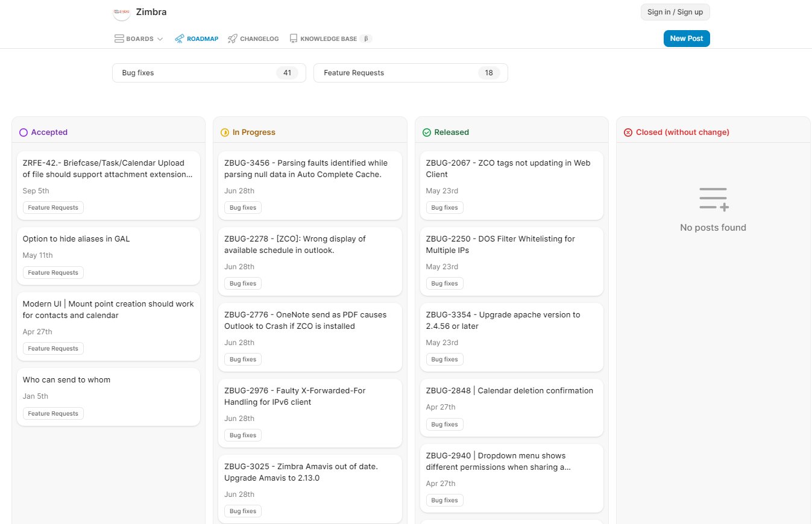This screenshot has height=524, width=812.
Task: Toggle the Feature Requests filter
Action: point(411,72)
